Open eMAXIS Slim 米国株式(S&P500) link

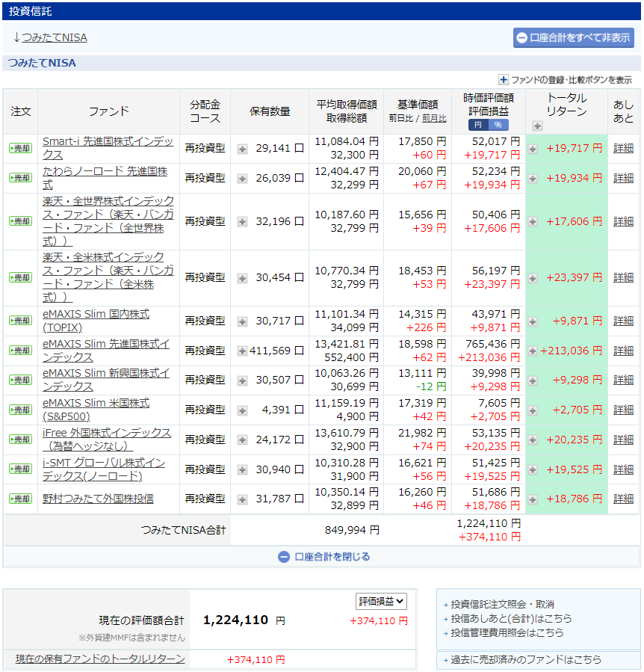click(x=96, y=410)
